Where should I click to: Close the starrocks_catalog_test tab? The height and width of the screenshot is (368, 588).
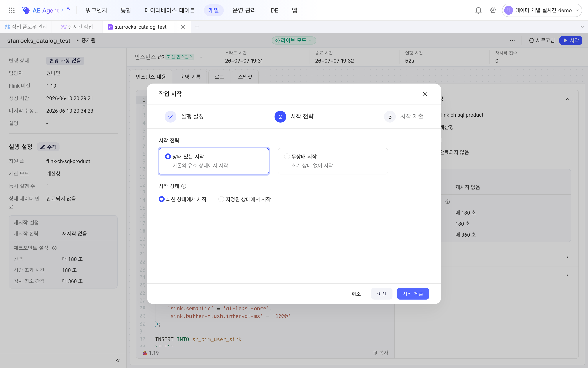183,27
